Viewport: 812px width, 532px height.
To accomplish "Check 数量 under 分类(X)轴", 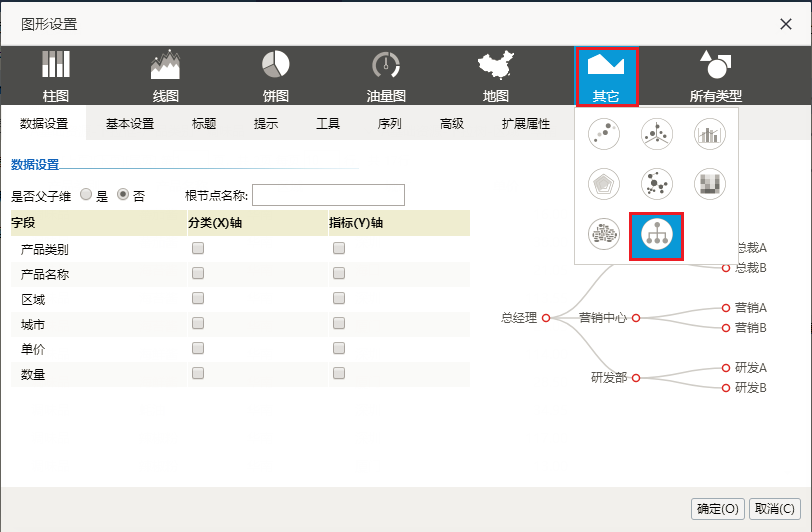I will click(x=198, y=373).
